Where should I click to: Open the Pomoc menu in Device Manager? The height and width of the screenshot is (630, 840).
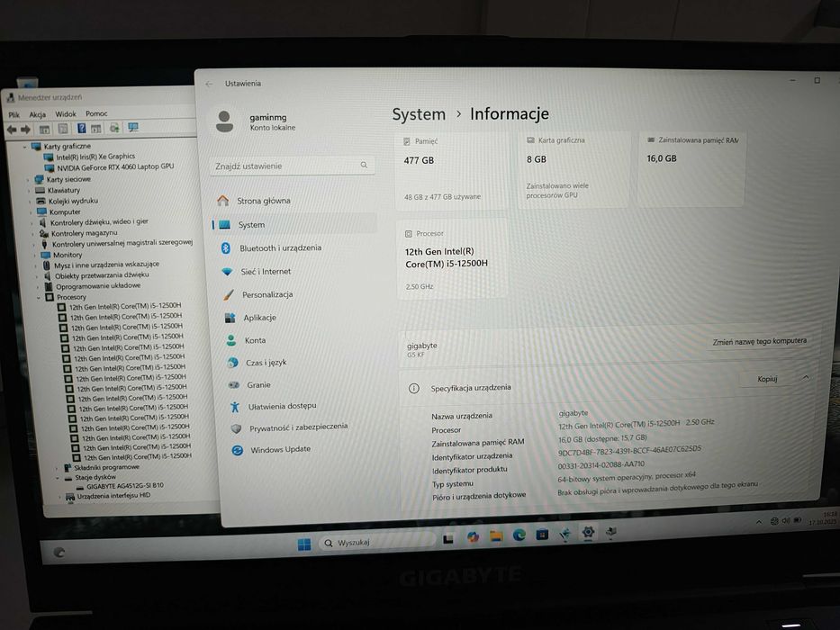(96, 113)
